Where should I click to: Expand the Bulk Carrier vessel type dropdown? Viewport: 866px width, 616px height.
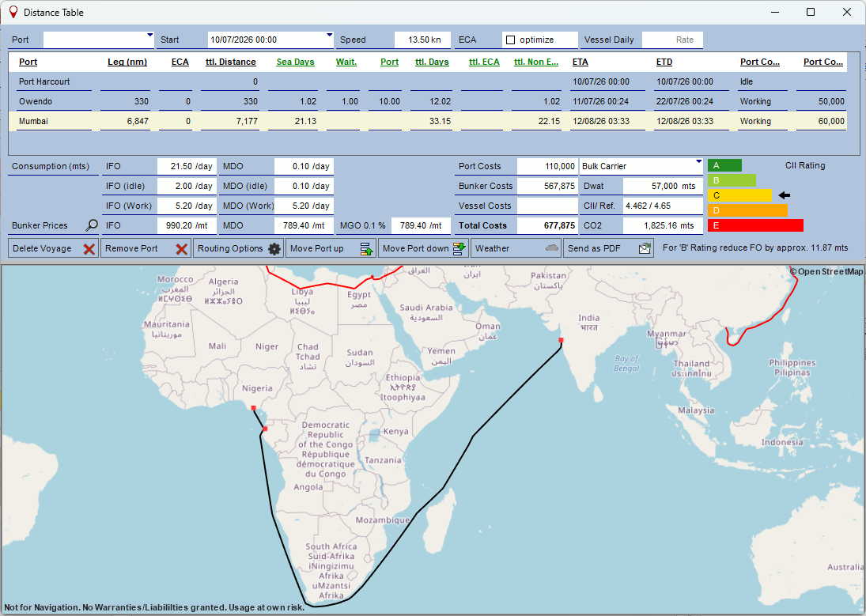click(x=698, y=162)
